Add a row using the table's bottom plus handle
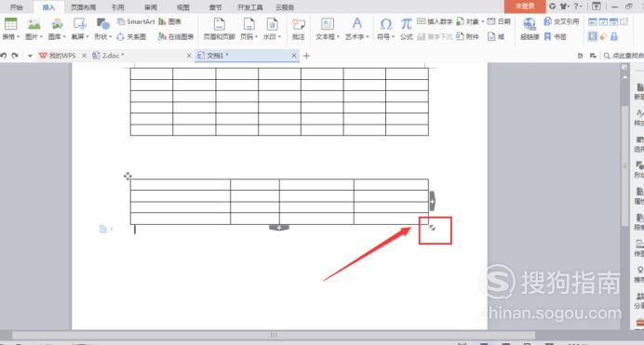 [x=279, y=228]
